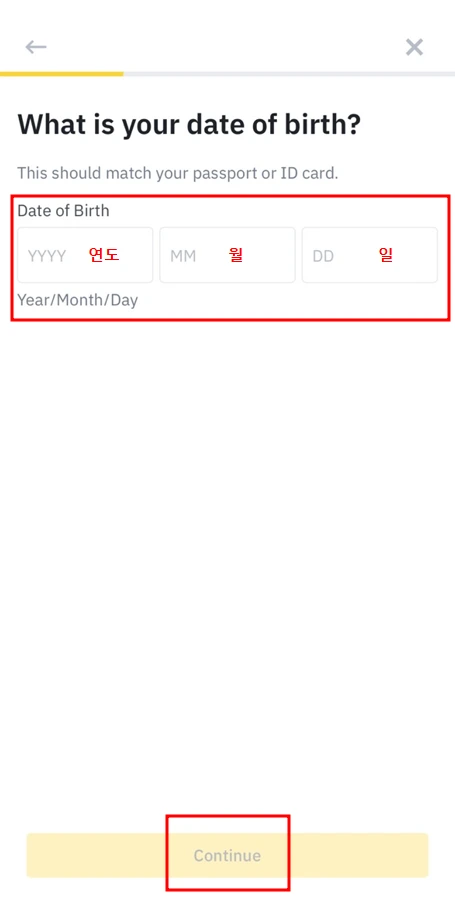
Task: Select the DD placeholder text
Action: [x=323, y=256]
